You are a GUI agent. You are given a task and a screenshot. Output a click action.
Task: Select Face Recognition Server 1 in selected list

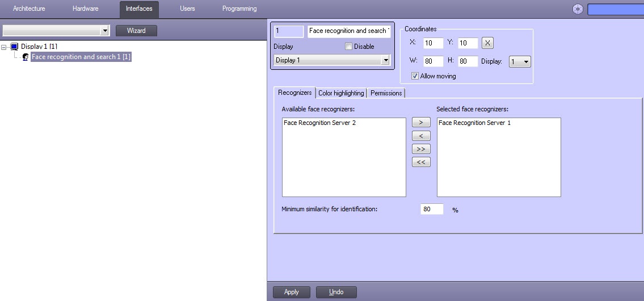pyautogui.click(x=474, y=123)
